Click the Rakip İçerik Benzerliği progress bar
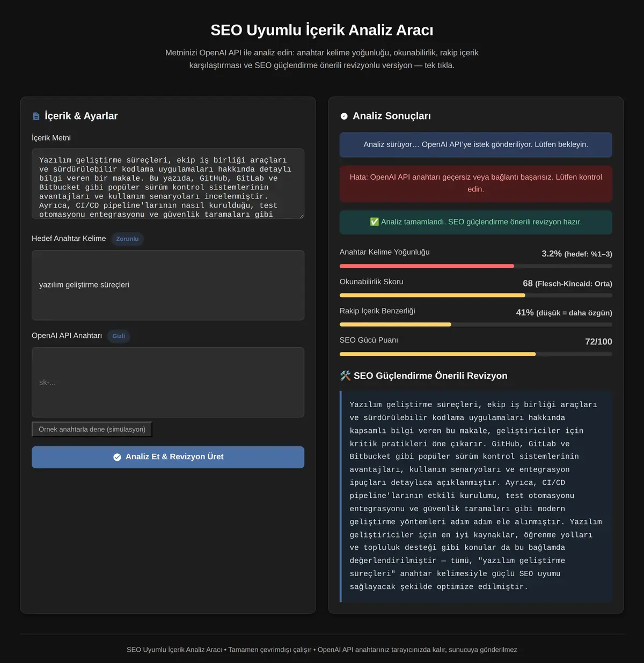The height and width of the screenshot is (663, 644). pyautogui.click(x=475, y=325)
